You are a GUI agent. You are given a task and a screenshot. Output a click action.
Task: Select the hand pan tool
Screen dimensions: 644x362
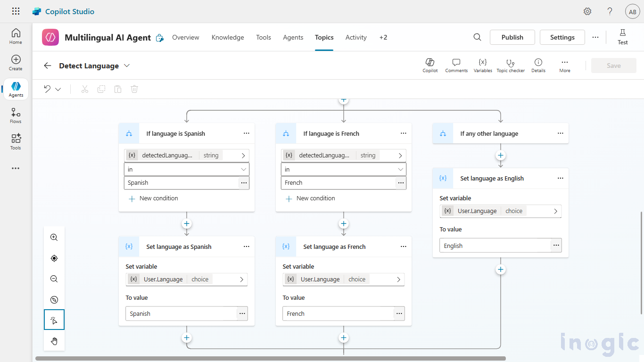click(54, 341)
